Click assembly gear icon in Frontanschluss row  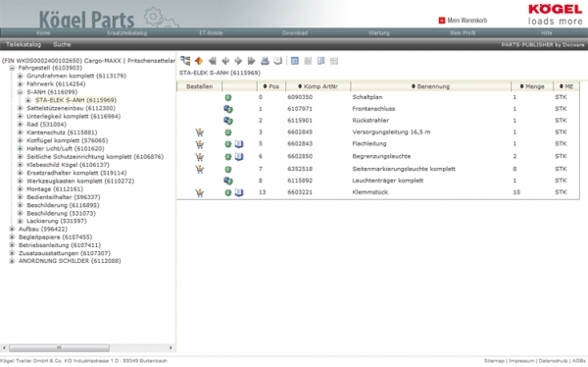228,109
